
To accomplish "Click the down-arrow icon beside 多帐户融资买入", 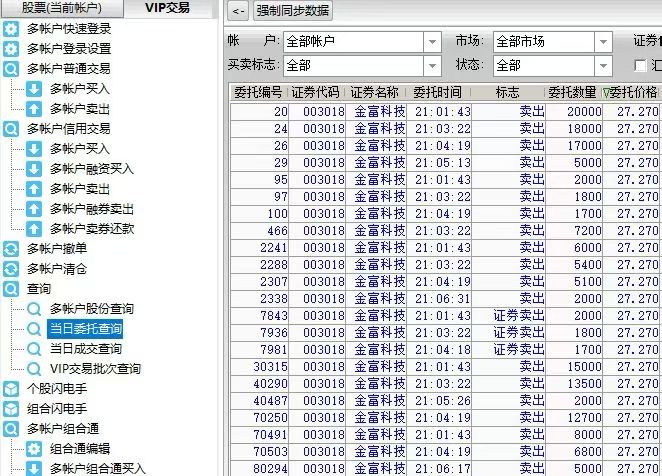I will [34, 169].
